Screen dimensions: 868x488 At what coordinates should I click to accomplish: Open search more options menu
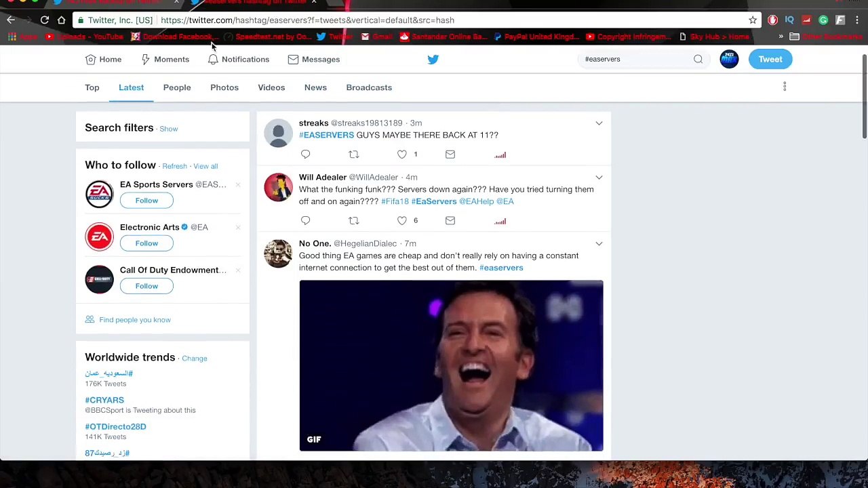(785, 87)
